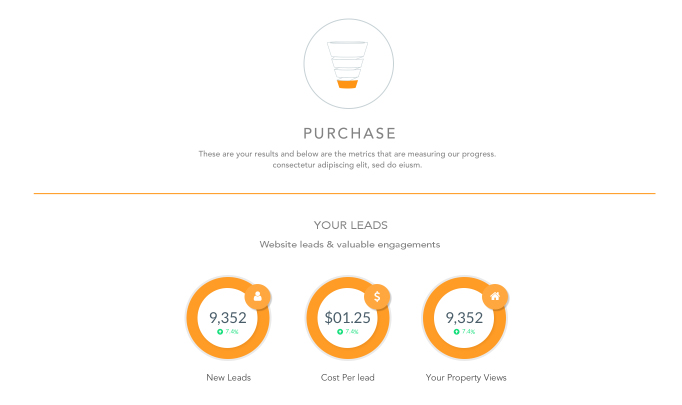
Task: Click the orange segment at the funnel bottom
Action: coord(349,85)
